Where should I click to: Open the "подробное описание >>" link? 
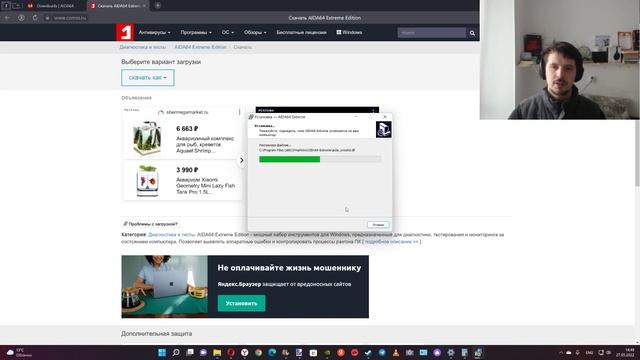click(391, 242)
